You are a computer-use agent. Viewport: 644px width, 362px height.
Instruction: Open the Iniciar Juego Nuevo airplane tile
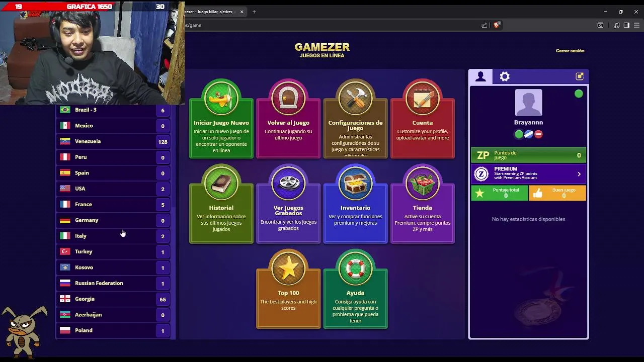pyautogui.click(x=221, y=119)
